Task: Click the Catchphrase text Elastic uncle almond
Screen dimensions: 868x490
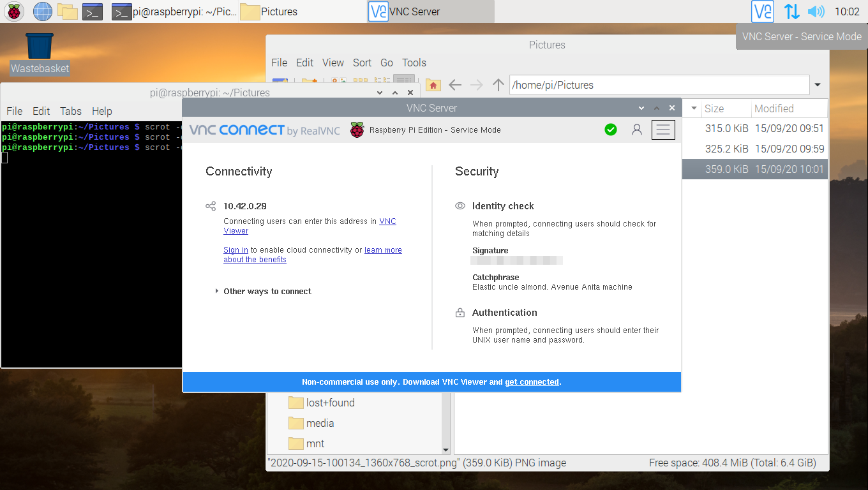Action: pos(552,287)
